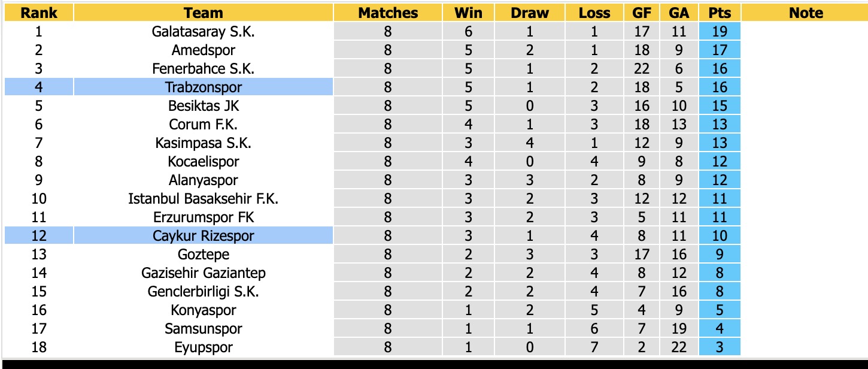Select the Win column header
The height and width of the screenshot is (369, 868).
coord(468,13)
